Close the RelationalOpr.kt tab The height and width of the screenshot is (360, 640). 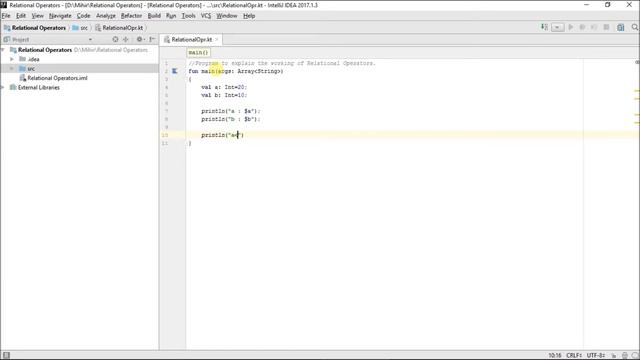coord(217,40)
